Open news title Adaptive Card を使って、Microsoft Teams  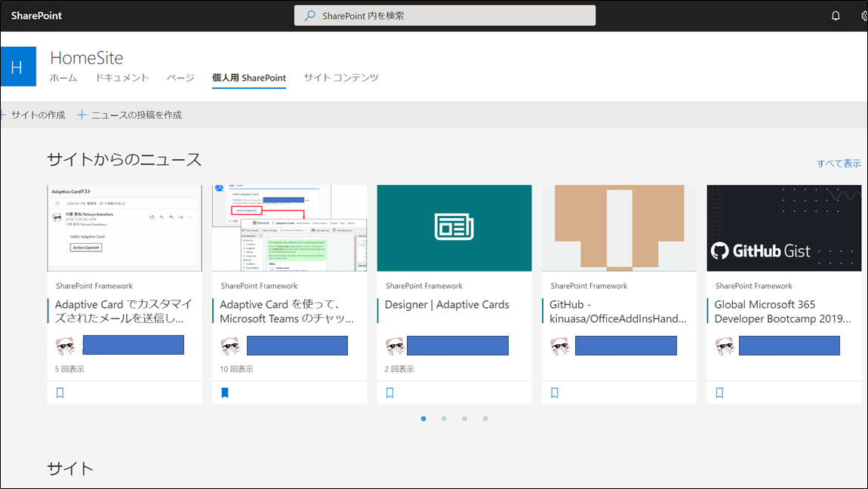click(x=287, y=312)
